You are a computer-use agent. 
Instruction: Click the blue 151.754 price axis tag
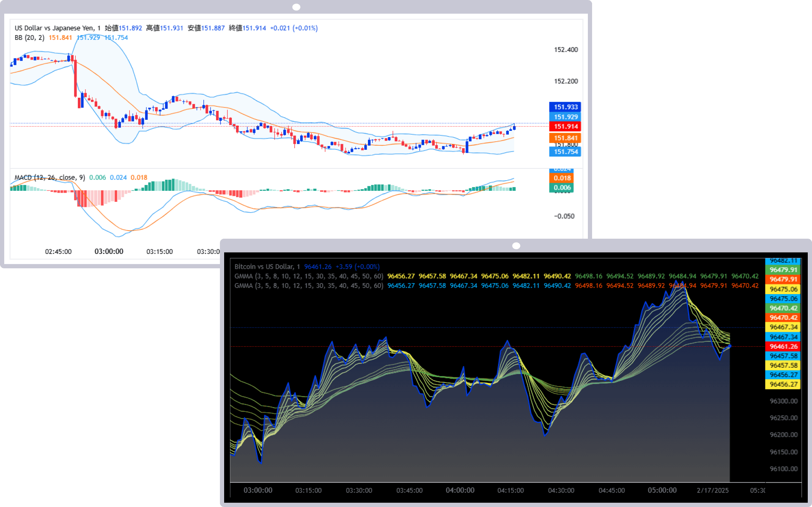(x=565, y=152)
